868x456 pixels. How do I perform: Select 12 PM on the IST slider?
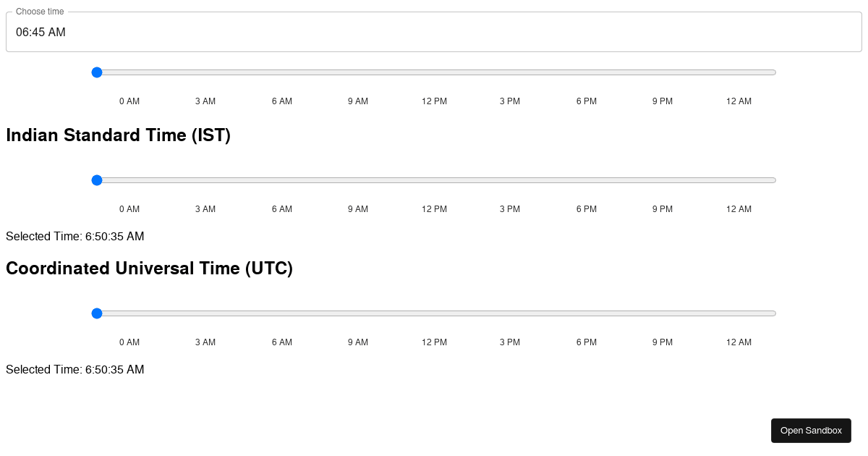click(434, 180)
